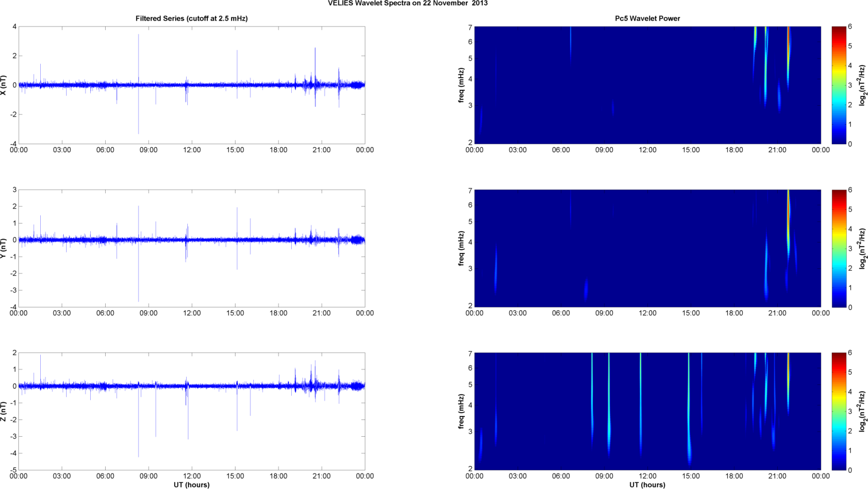The width and height of the screenshot is (868, 489).
Task: Click freq (mHz) label of Y spectrogram
Action: [x=461, y=248]
